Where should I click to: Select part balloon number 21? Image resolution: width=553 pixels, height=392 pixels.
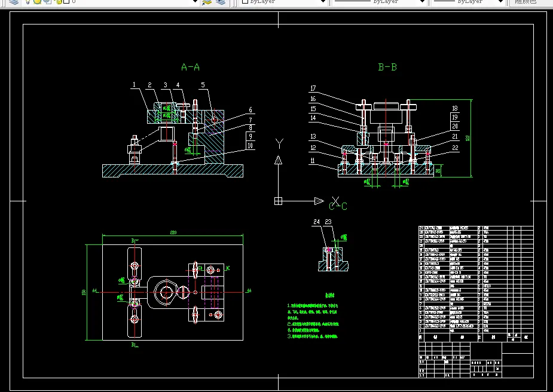455,136
